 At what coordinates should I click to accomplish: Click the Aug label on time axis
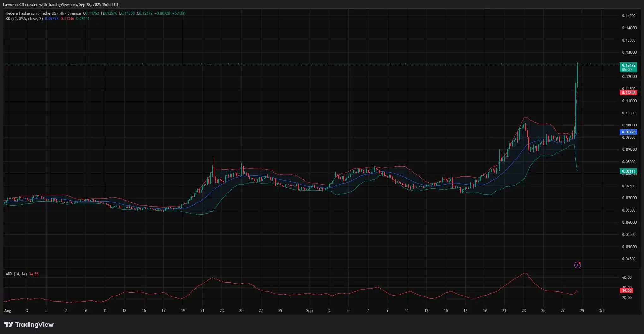[x=8, y=311]
